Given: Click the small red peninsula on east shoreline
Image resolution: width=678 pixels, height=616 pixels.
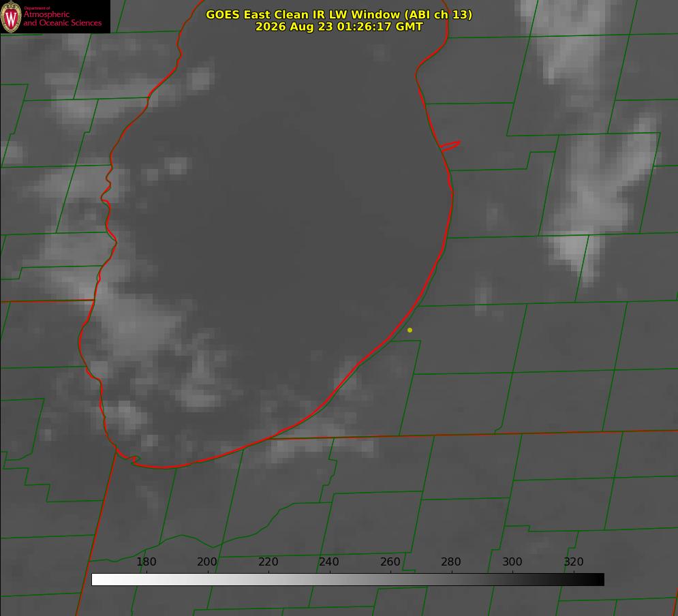Looking at the screenshot, I should [x=450, y=146].
